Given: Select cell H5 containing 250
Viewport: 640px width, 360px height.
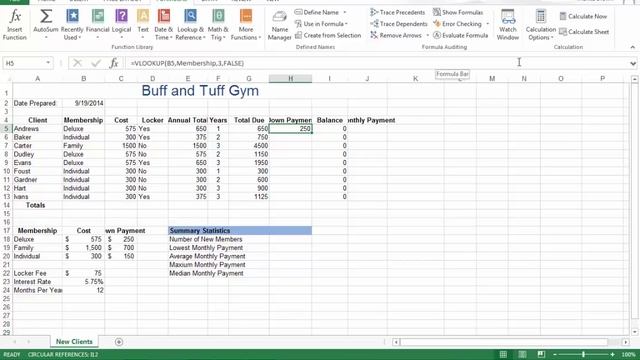Looking at the screenshot, I should click(290, 129).
